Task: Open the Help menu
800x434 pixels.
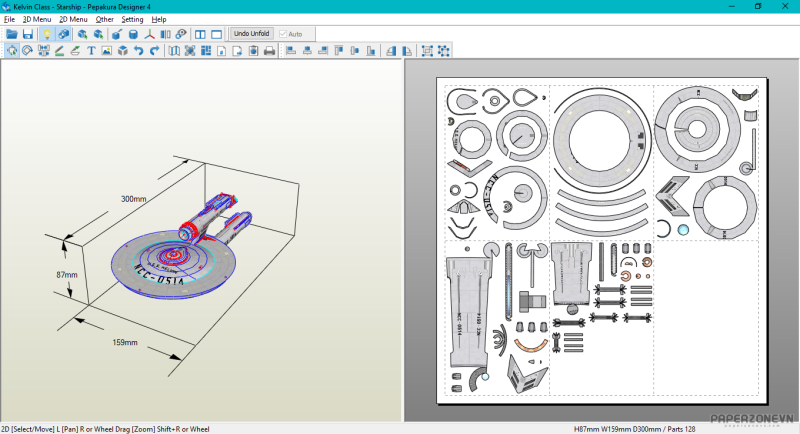Action: tap(159, 19)
